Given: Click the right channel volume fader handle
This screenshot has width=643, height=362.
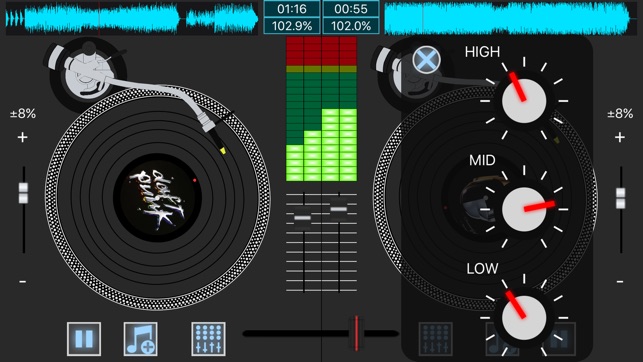Looking at the screenshot, I should pyautogui.click(x=339, y=209).
